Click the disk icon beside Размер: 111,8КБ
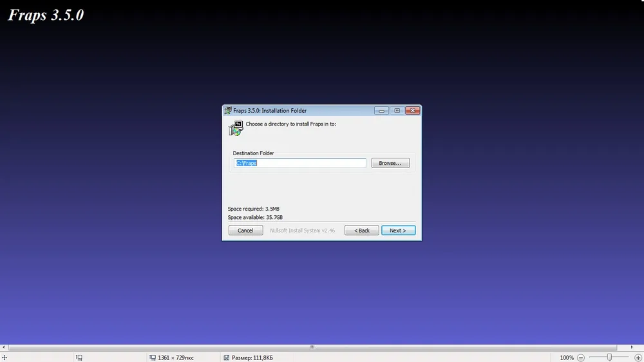 point(226,357)
